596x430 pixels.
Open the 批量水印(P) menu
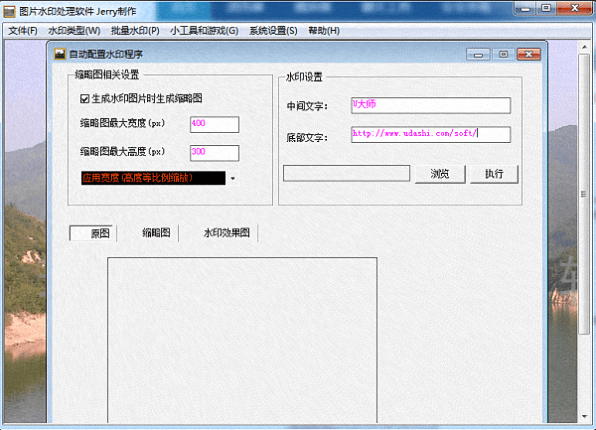[135, 31]
